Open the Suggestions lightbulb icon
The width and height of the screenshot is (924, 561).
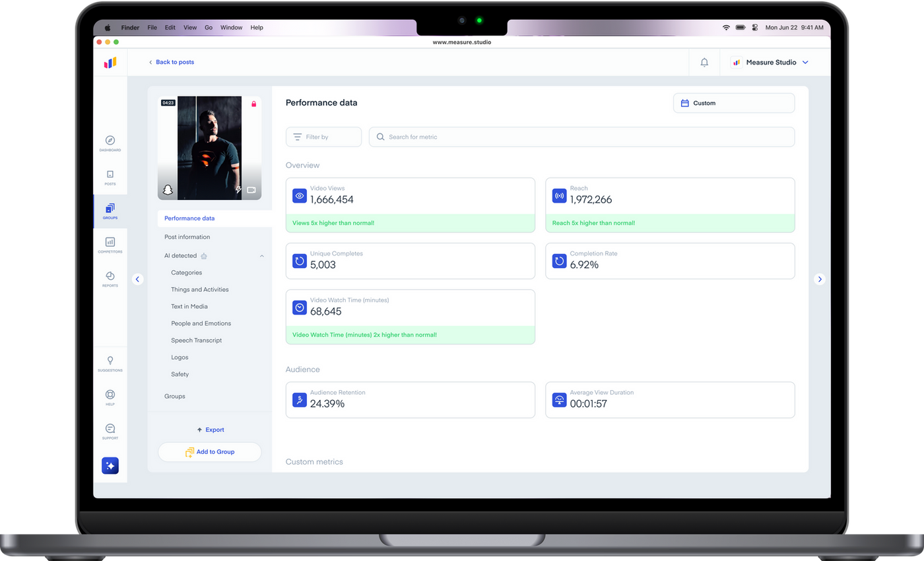click(x=110, y=360)
